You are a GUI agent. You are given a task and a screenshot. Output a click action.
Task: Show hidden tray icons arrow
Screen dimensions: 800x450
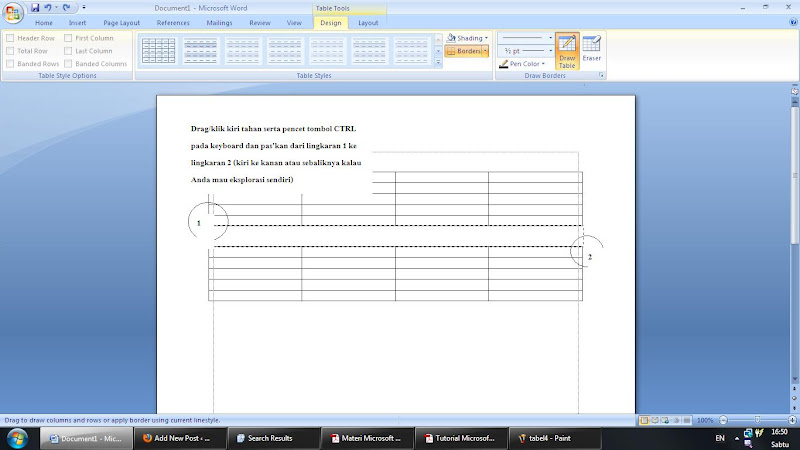[x=737, y=438]
